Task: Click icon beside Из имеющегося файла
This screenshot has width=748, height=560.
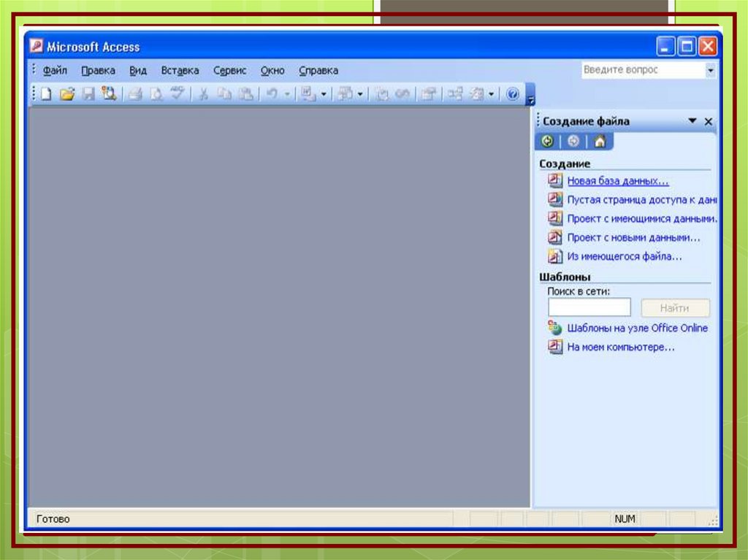Action: point(554,256)
